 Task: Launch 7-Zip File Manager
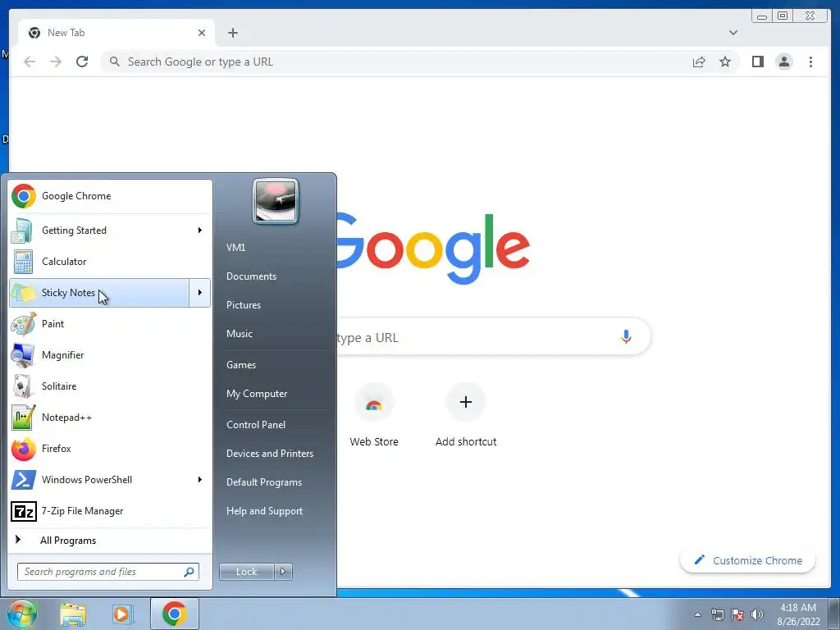110,511
